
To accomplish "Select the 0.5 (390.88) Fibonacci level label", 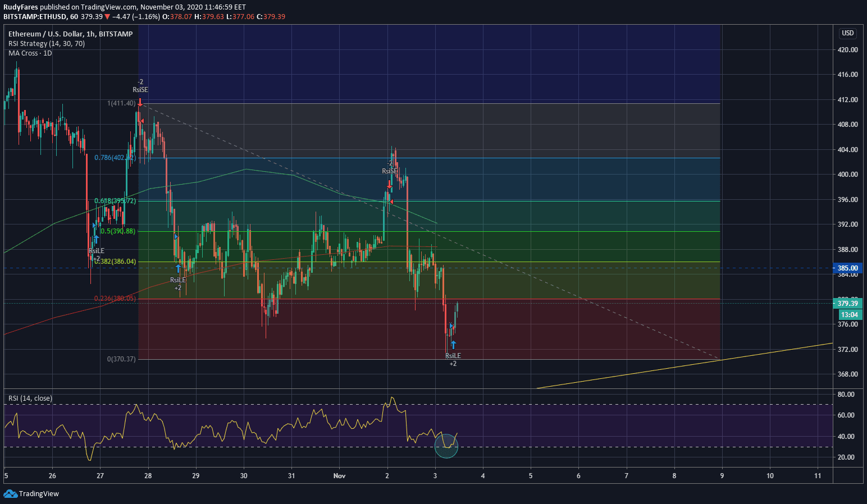I will click(118, 231).
